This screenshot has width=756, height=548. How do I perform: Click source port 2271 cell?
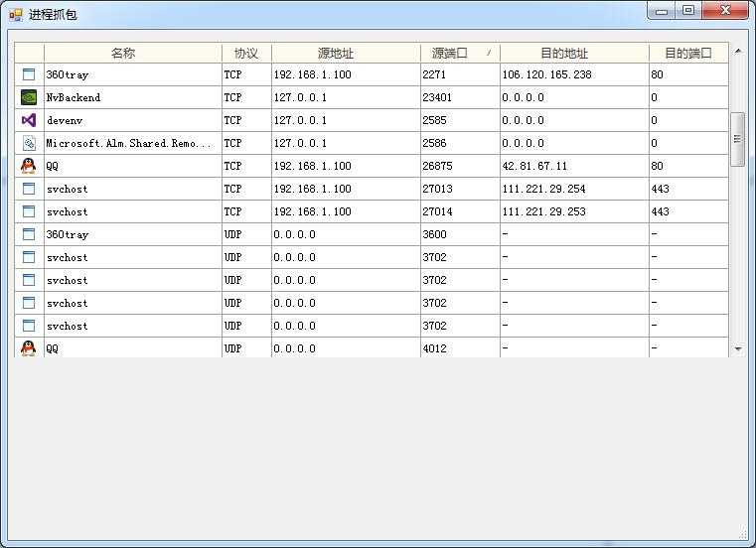460,74
